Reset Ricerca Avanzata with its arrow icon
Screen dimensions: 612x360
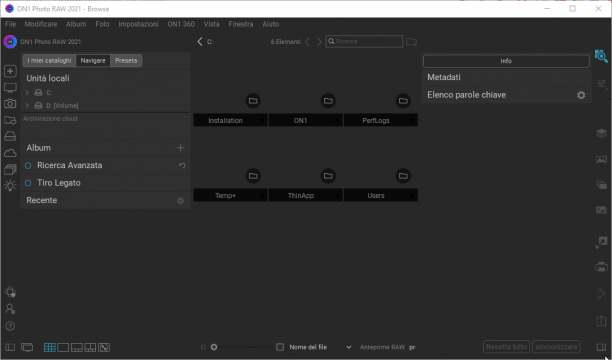[x=182, y=166]
